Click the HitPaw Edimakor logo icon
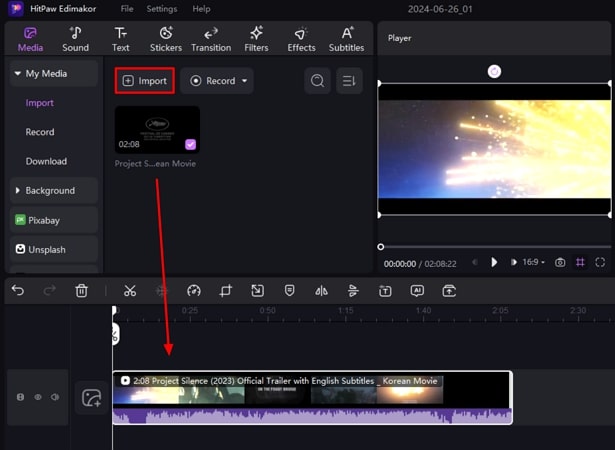Image resolution: width=615 pixels, height=450 pixels. coord(16,9)
